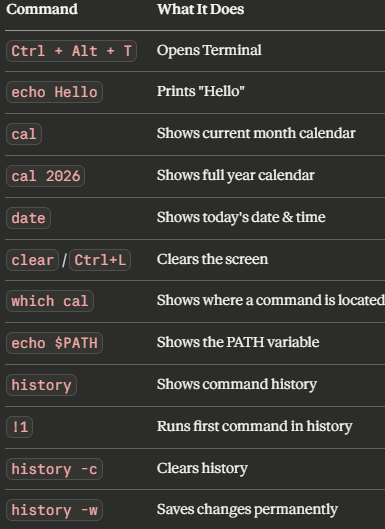Select the echo Hello command chip
Screen dimensions: 385x529
tap(54, 92)
